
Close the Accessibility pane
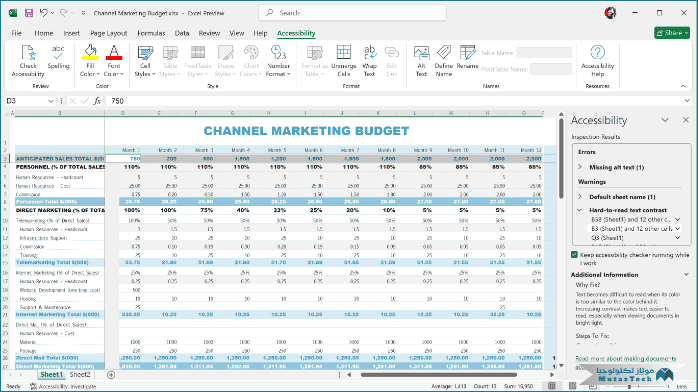[x=686, y=120]
